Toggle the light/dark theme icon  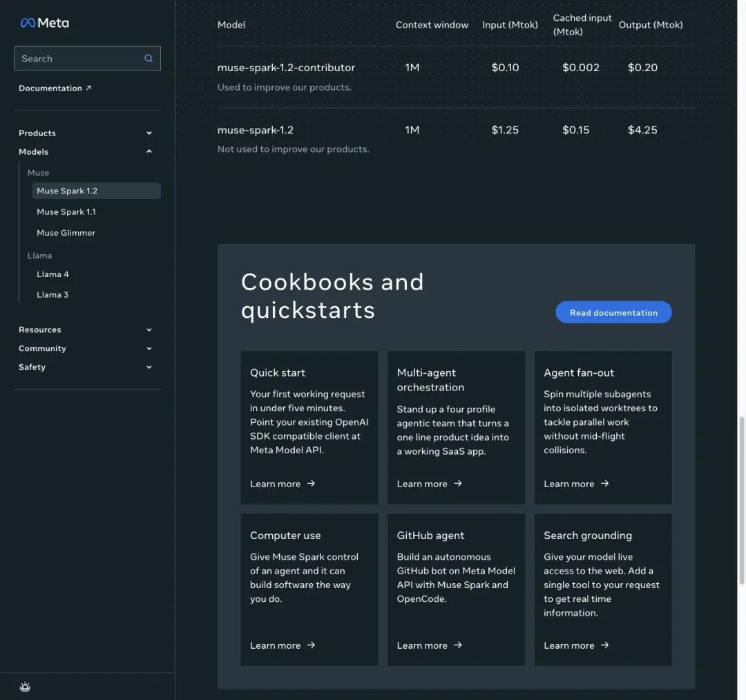(25, 687)
